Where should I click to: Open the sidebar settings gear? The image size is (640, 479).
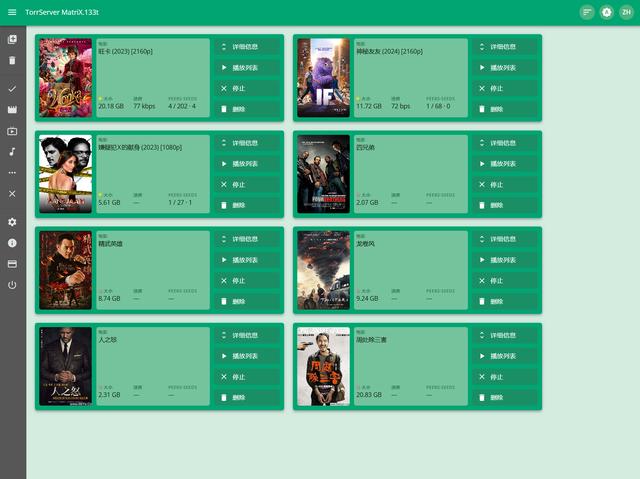click(x=12, y=222)
